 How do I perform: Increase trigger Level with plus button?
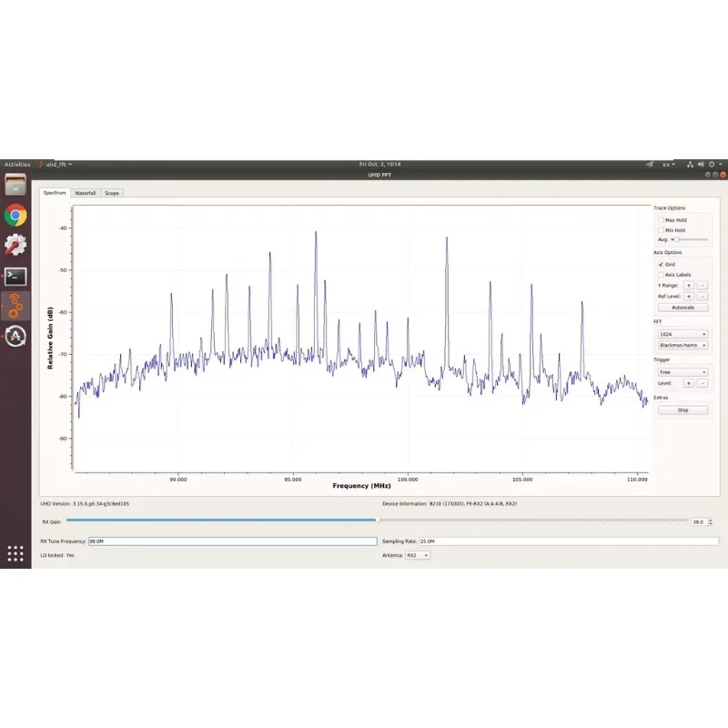689,383
